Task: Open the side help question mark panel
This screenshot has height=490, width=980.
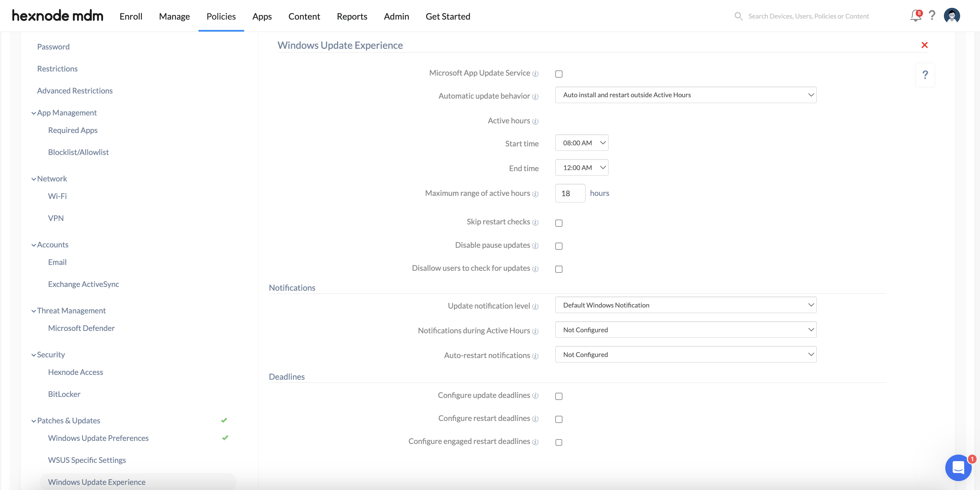Action: pos(925,75)
